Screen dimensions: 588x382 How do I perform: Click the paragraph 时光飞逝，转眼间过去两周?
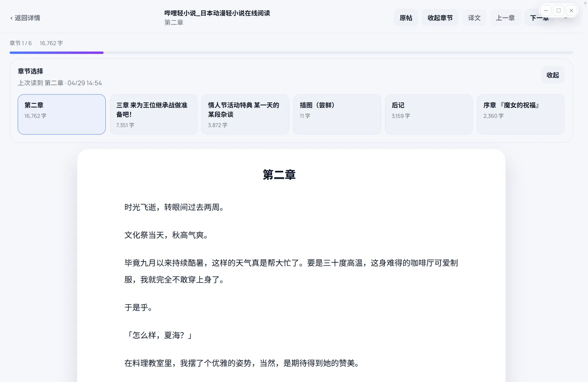175,207
